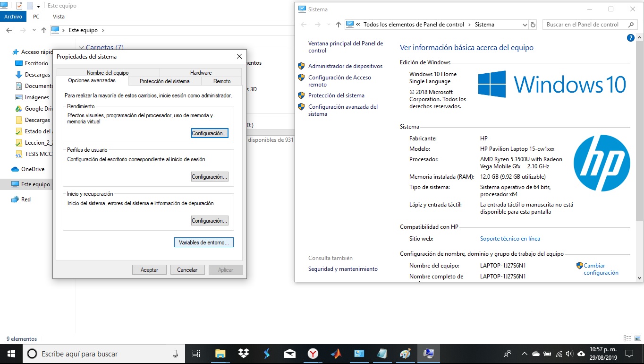Click the Cambiar configuración shield icon
644x364 pixels.
580,265
